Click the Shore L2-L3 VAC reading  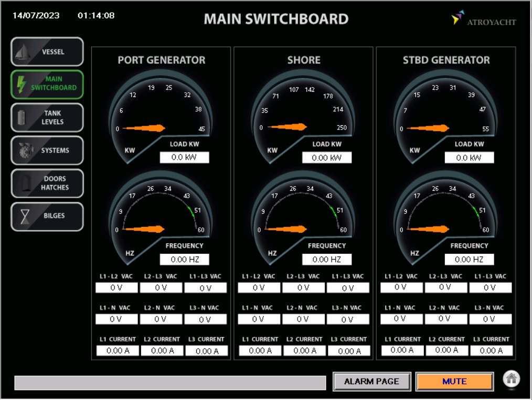[x=303, y=288]
